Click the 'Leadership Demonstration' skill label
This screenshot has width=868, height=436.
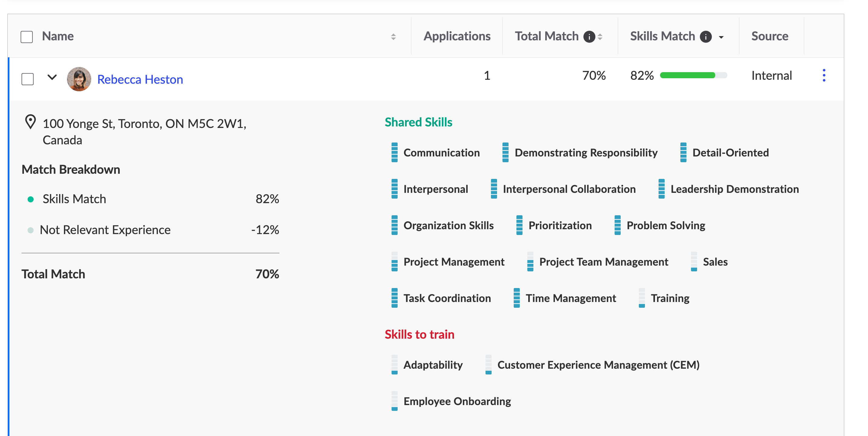[735, 189]
